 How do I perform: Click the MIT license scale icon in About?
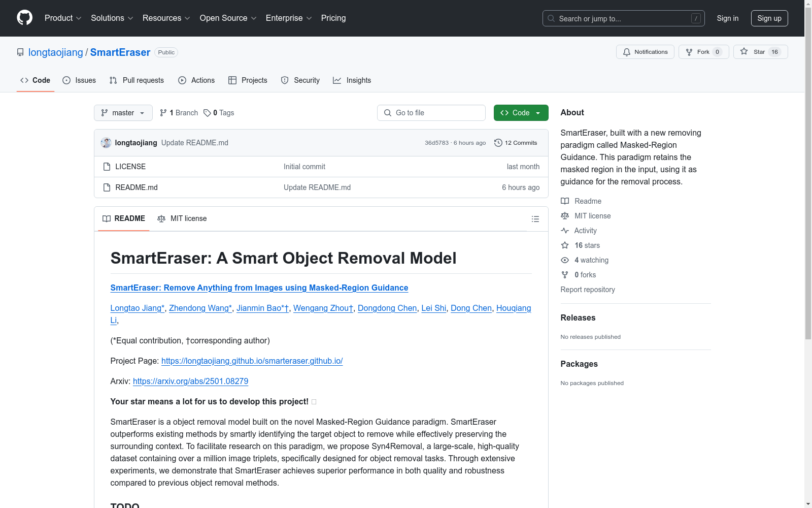click(565, 216)
